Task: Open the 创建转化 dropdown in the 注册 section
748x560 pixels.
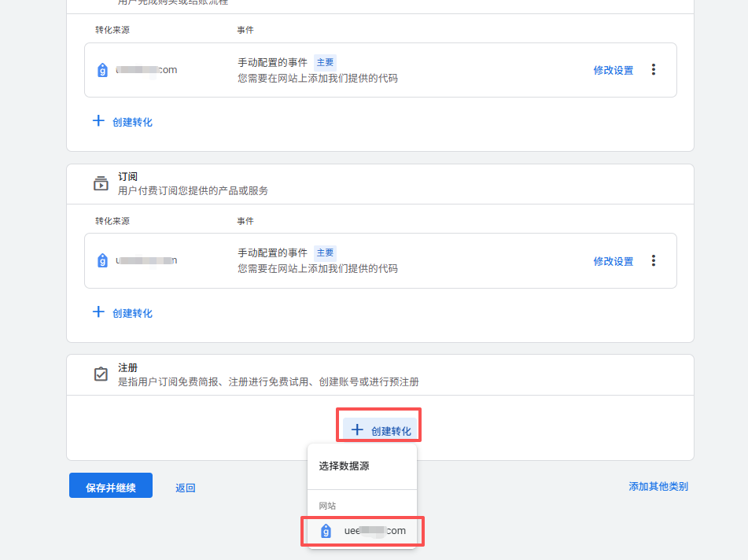Action: click(381, 430)
